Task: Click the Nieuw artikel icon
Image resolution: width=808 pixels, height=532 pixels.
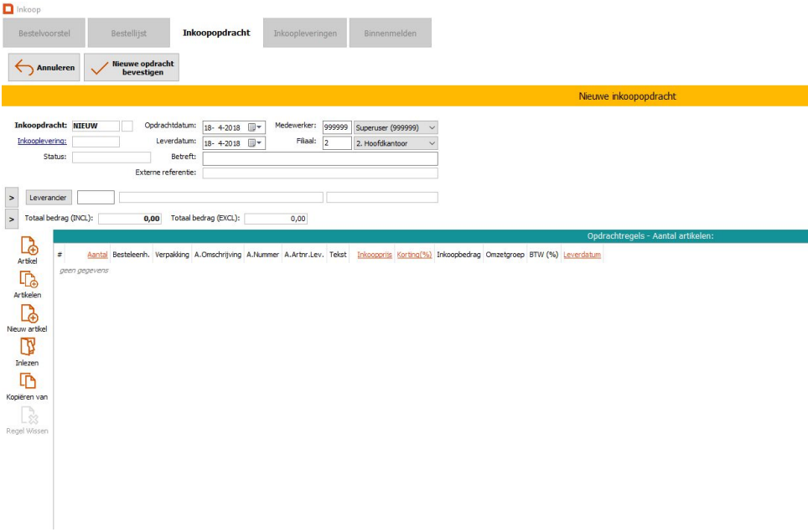Action: pyautogui.click(x=28, y=314)
